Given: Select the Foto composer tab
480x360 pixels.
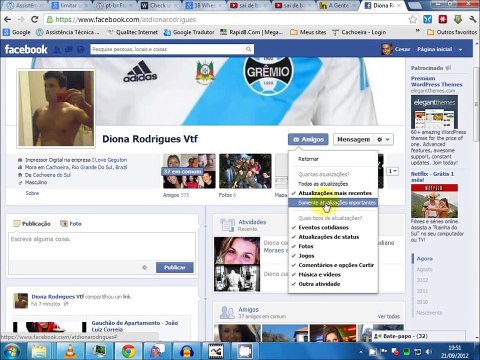Looking at the screenshot, I should coord(71,224).
